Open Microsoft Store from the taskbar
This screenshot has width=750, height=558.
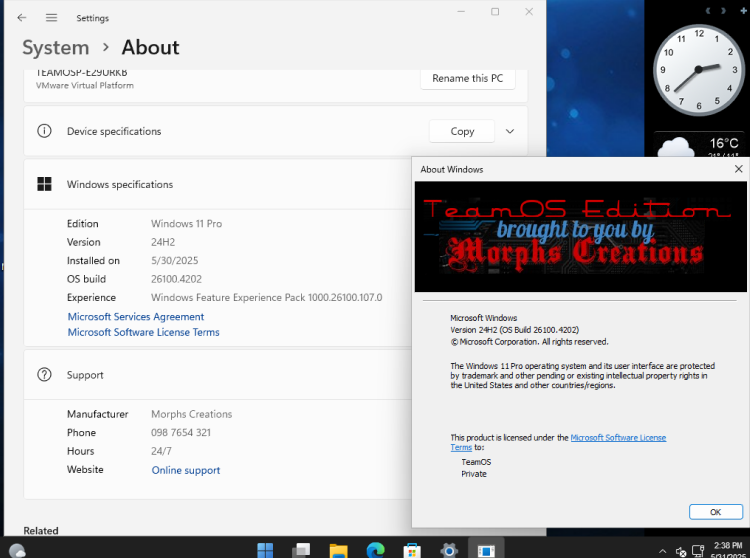[412, 550]
